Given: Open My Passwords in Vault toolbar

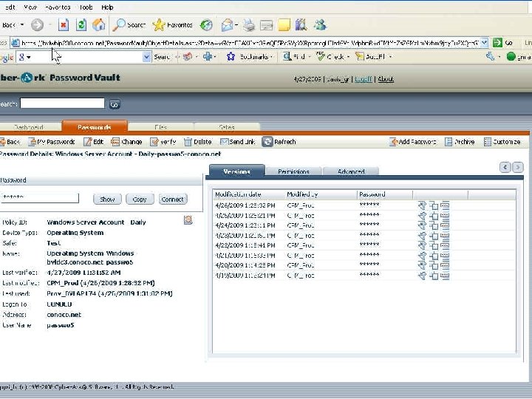Looking at the screenshot, I should click(x=52, y=142).
